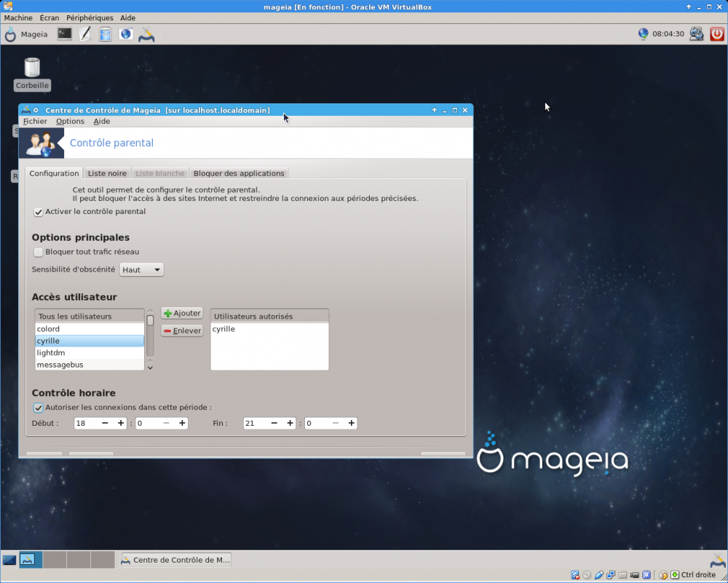Disable the Activer le contrôle parental checkbox

[x=38, y=212]
